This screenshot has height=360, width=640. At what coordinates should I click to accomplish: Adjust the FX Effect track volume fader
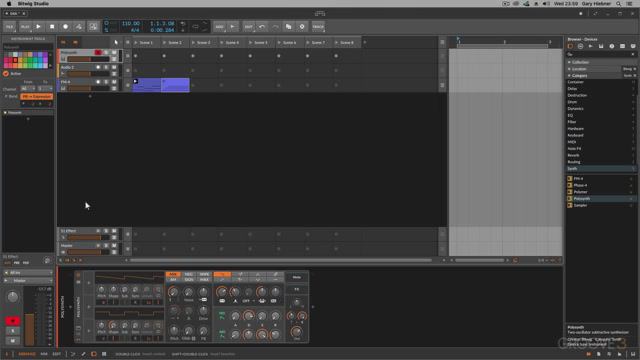click(88, 238)
